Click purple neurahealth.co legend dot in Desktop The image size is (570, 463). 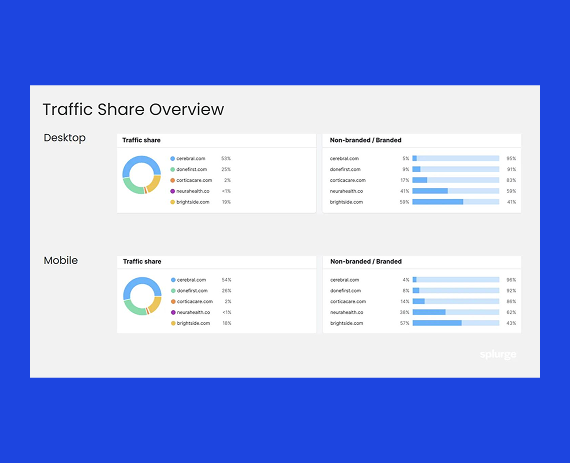(173, 191)
